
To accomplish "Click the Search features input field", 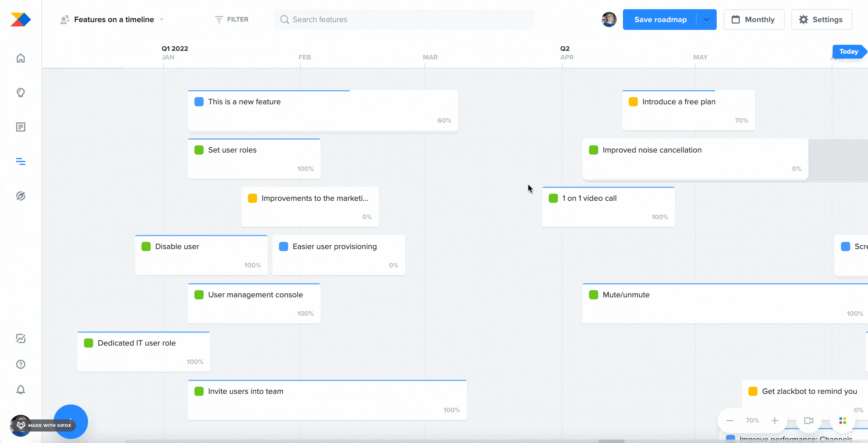I will tap(404, 20).
